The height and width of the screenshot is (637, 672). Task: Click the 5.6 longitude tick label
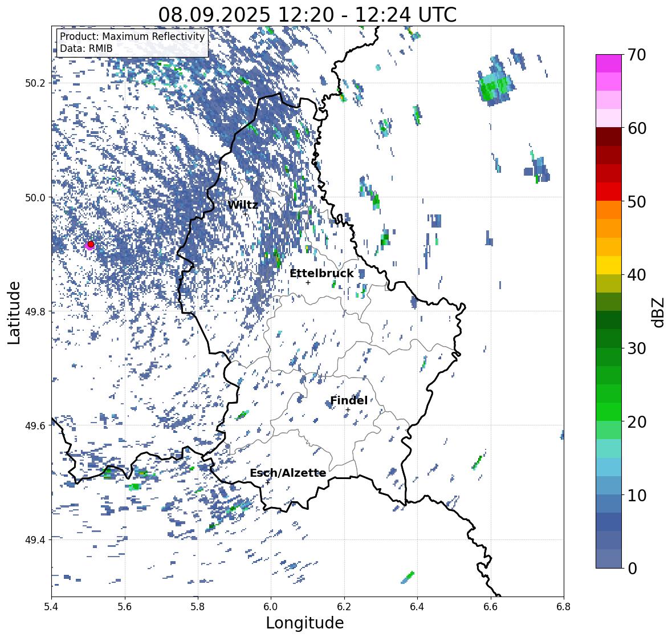(125, 607)
